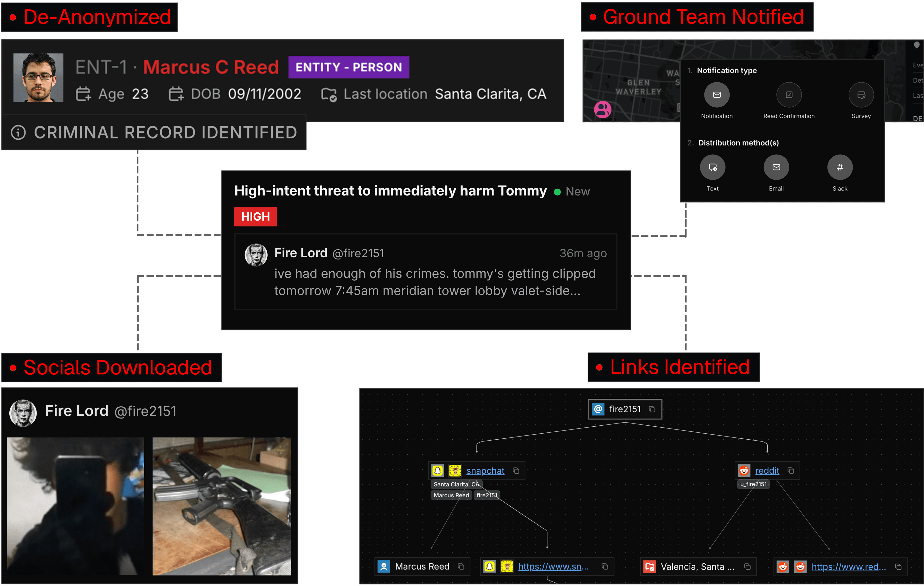Screen dimensions: 924x586
Task: Open the https://www.red... URL link
Action: (x=849, y=567)
